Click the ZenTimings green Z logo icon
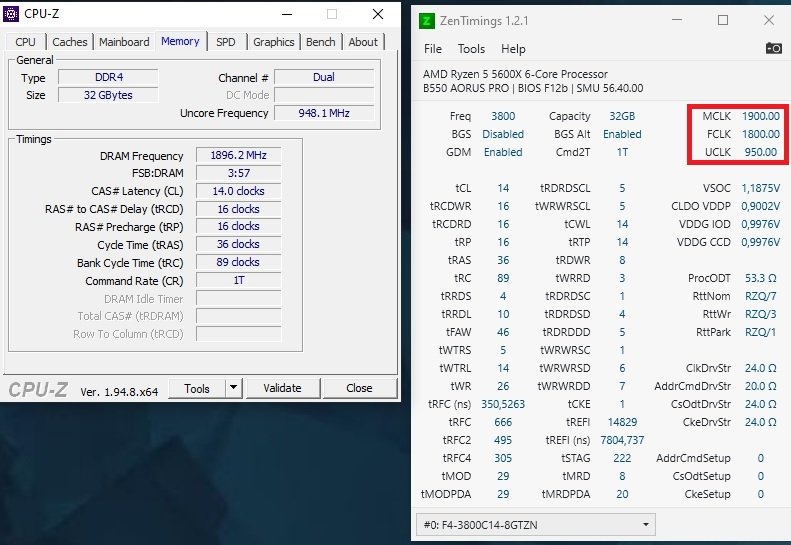 pos(426,21)
